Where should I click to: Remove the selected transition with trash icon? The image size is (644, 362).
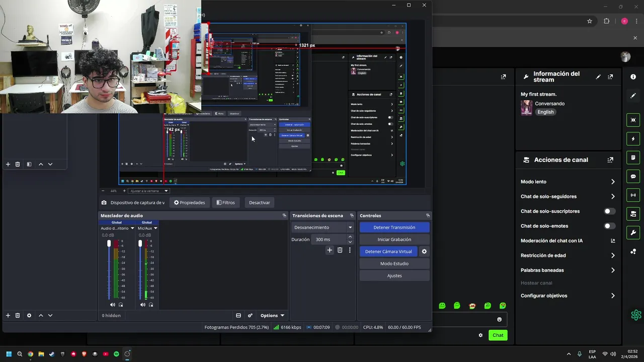point(340,250)
